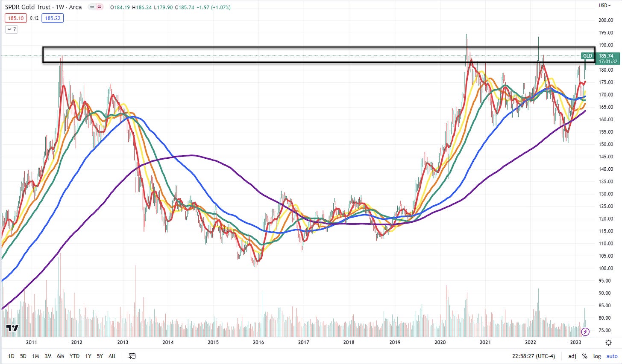Select the 1Y time range
Viewport: 622px width, 364px height.
pyautogui.click(x=88, y=356)
